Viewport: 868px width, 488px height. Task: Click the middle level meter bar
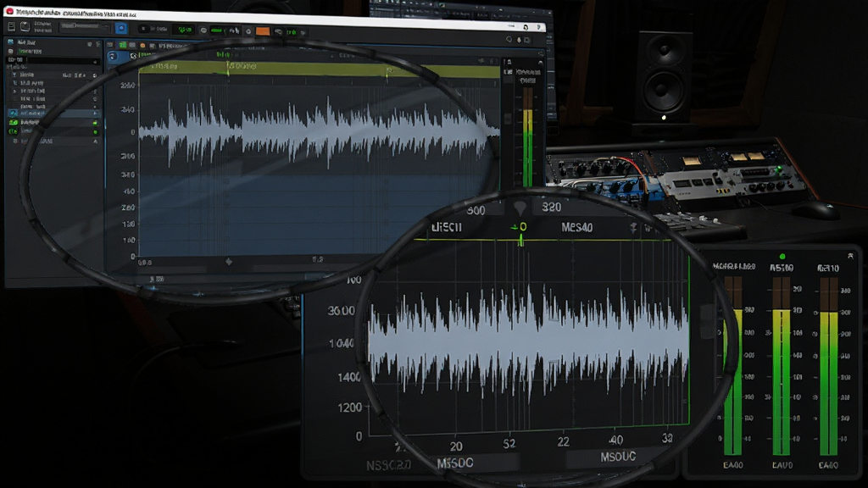(x=781, y=366)
